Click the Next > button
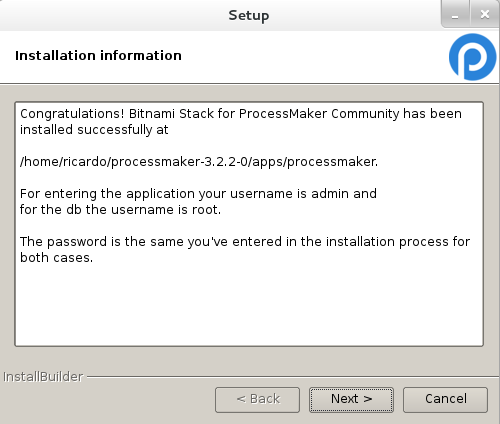This screenshot has height=424, width=500. (x=351, y=399)
